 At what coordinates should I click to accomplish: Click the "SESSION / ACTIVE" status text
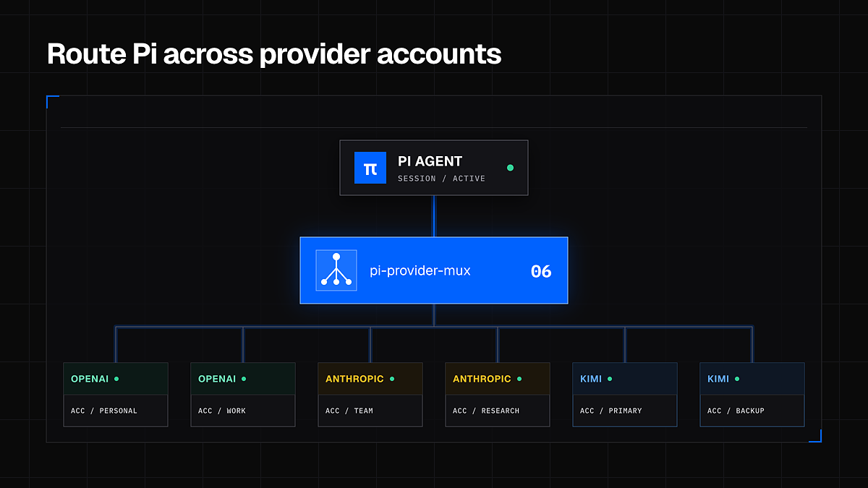[x=441, y=179]
